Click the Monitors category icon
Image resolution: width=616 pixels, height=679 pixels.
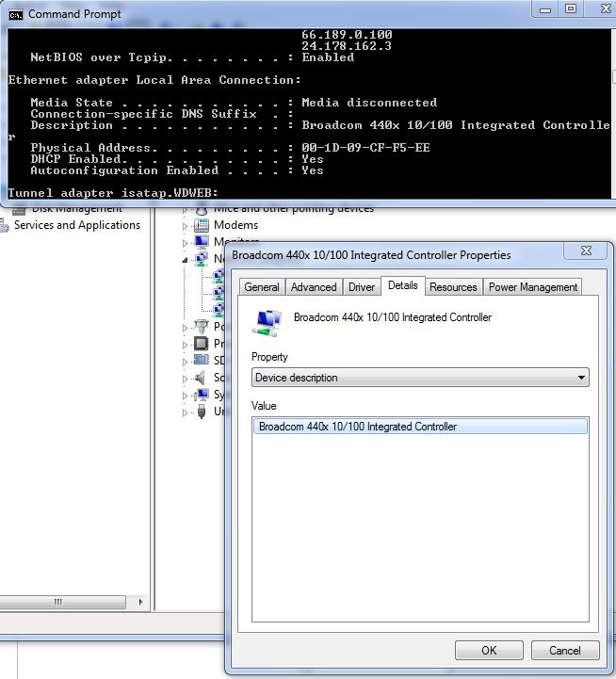pos(202,242)
